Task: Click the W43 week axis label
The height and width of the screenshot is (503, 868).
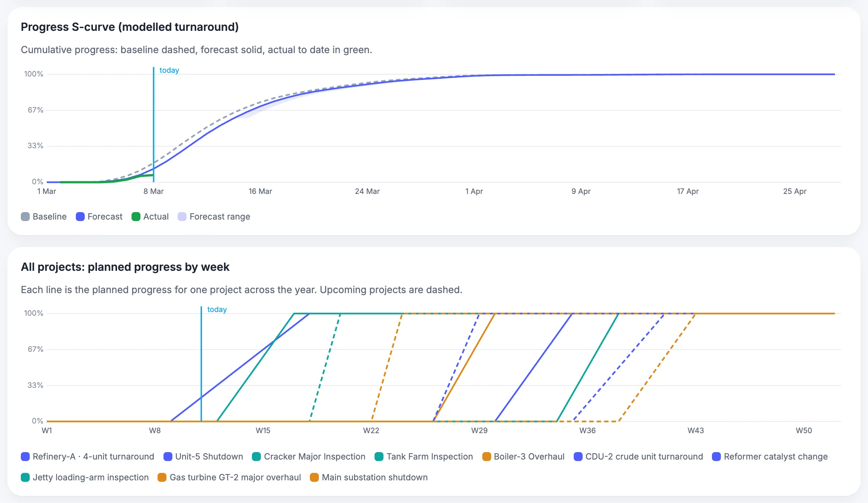Action: (695, 431)
